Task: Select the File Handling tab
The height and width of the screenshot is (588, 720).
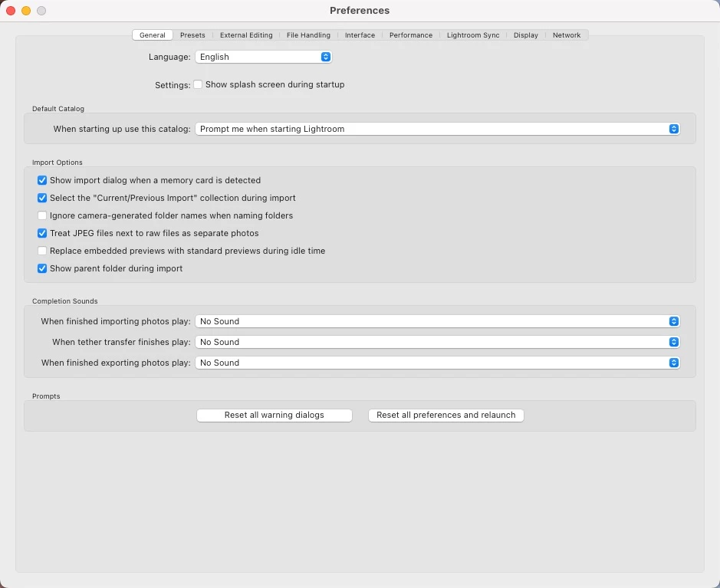Action: pyautogui.click(x=308, y=35)
